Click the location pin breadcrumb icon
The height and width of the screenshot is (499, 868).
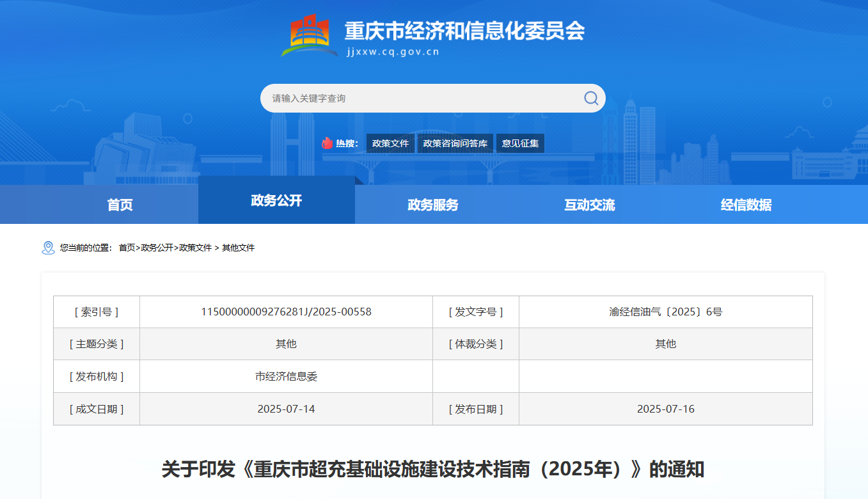click(x=48, y=248)
